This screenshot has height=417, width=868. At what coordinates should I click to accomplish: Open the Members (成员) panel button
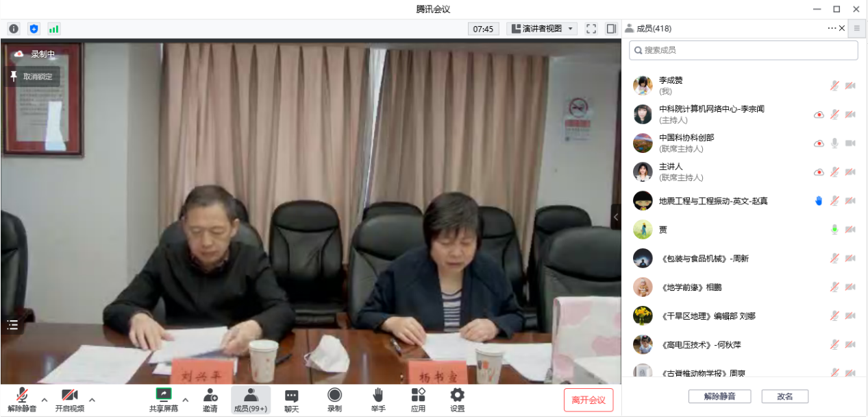click(x=251, y=400)
